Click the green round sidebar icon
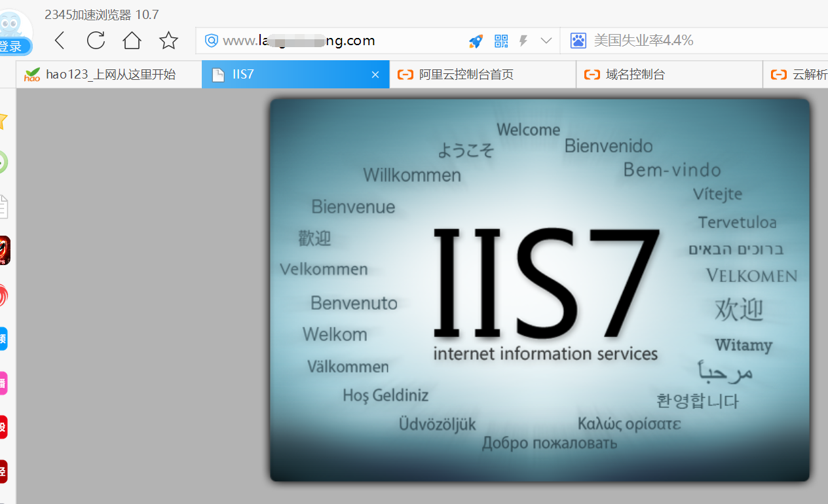This screenshot has height=504, width=828. 3,162
